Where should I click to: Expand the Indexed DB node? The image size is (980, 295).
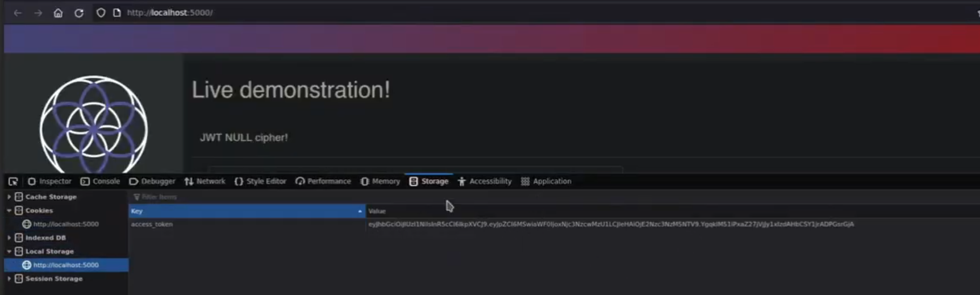[9, 238]
